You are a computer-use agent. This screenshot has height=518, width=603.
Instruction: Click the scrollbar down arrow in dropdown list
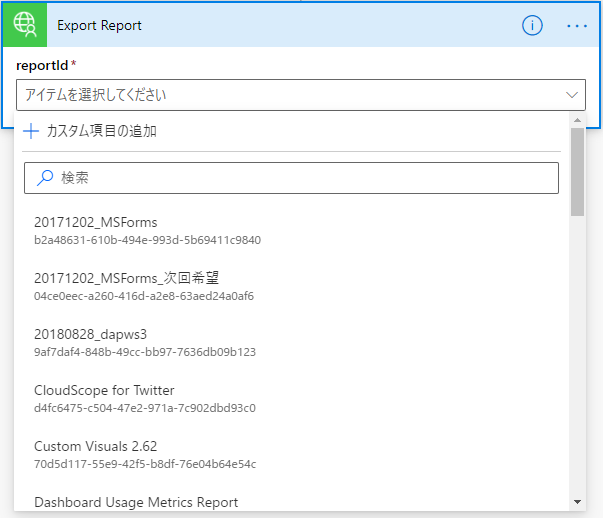click(x=577, y=502)
